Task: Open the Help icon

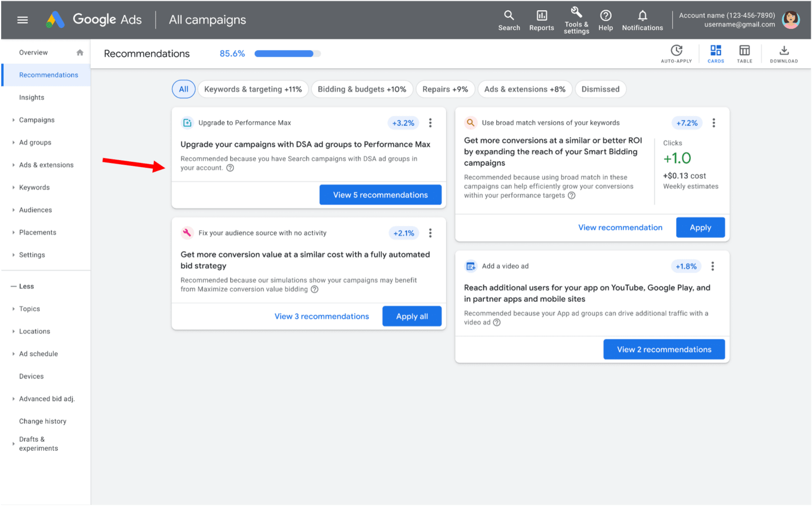Action: tap(606, 20)
